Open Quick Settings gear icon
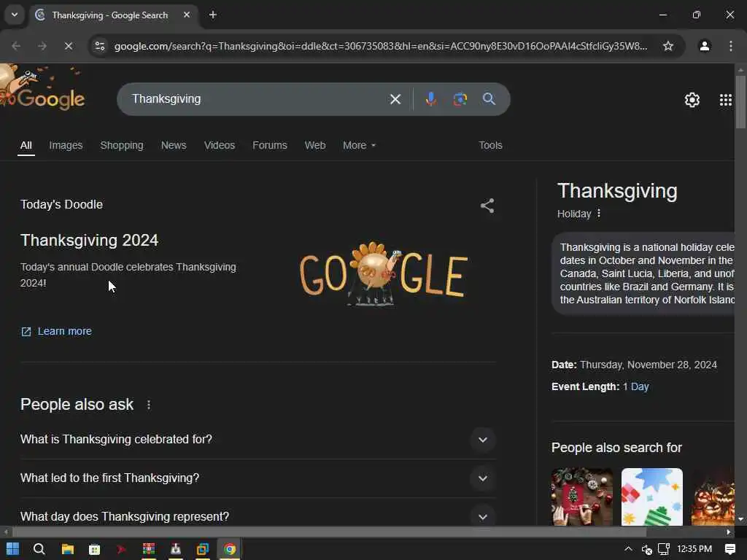Screen dimensions: 747x560 (x=692, y=99)
